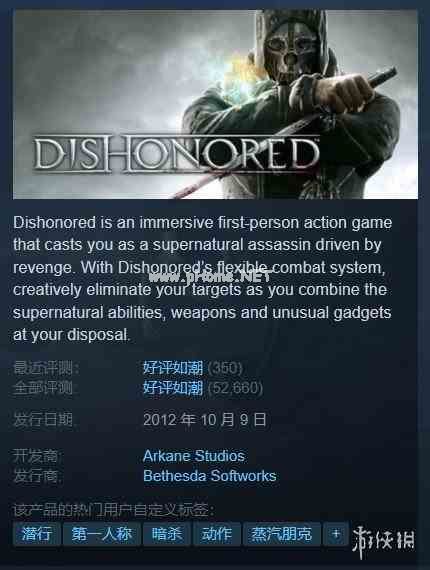The height and width of the screenshot is (570, 430).
Task: Select the 第一人称 tag
Action: pos(102,534)
